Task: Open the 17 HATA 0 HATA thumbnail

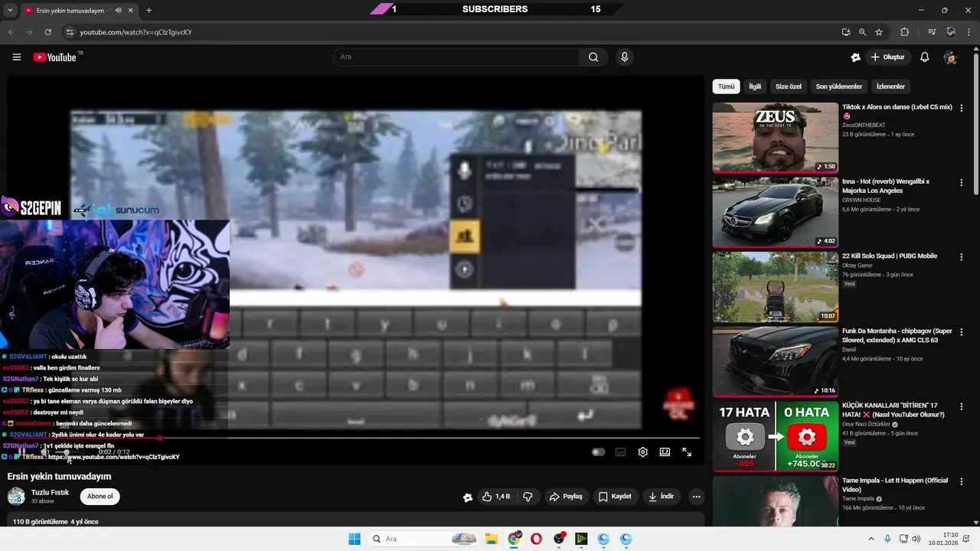Action: (775, 437)
